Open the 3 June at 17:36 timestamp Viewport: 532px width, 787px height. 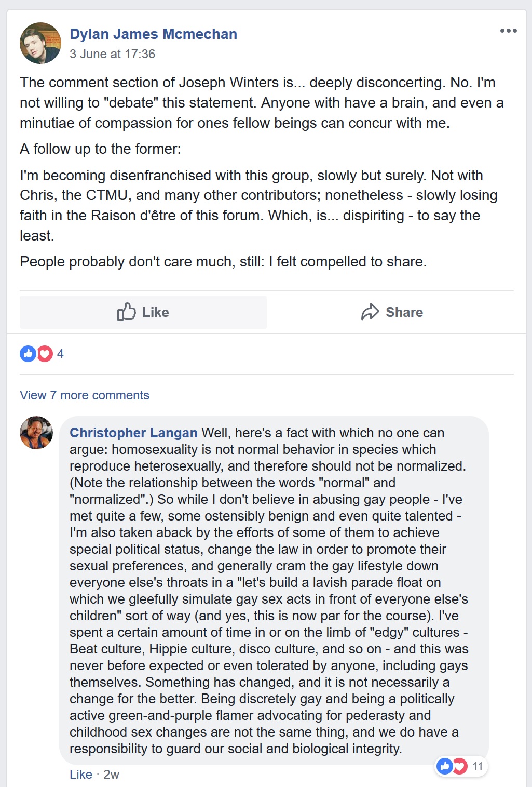[112, 54]
